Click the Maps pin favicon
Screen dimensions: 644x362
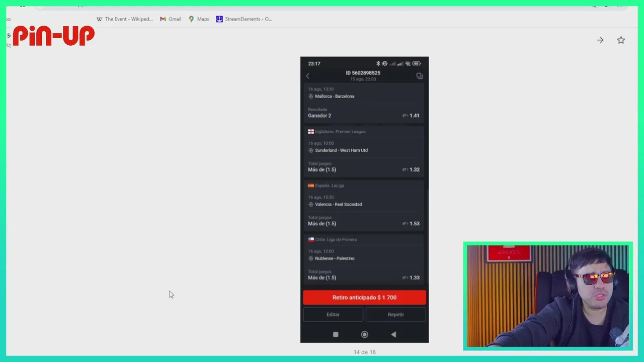pos(191,19)
